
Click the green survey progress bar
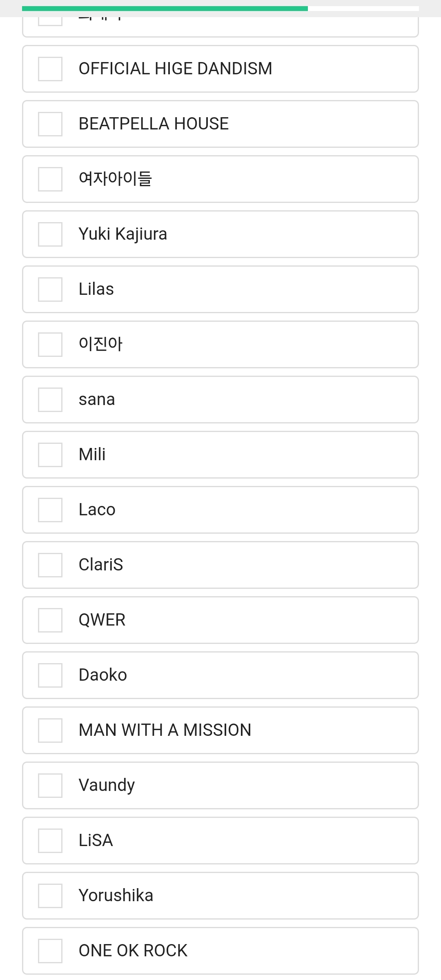(165, 9)
